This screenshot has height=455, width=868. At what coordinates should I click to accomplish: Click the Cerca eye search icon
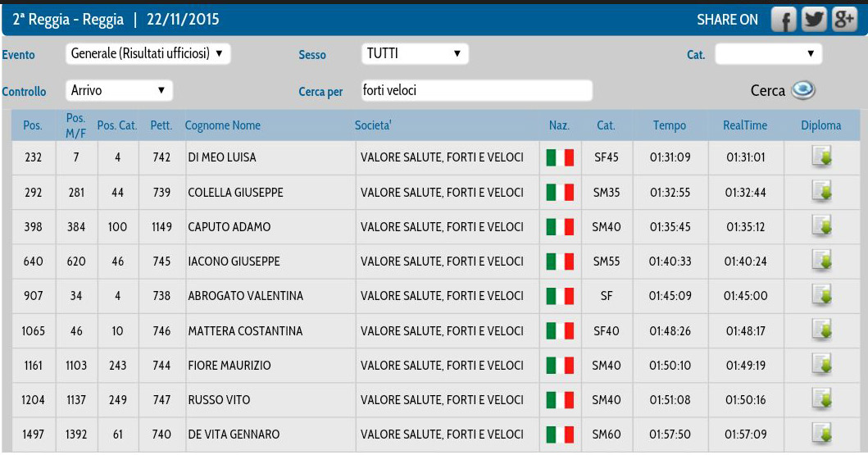point(802,90)
